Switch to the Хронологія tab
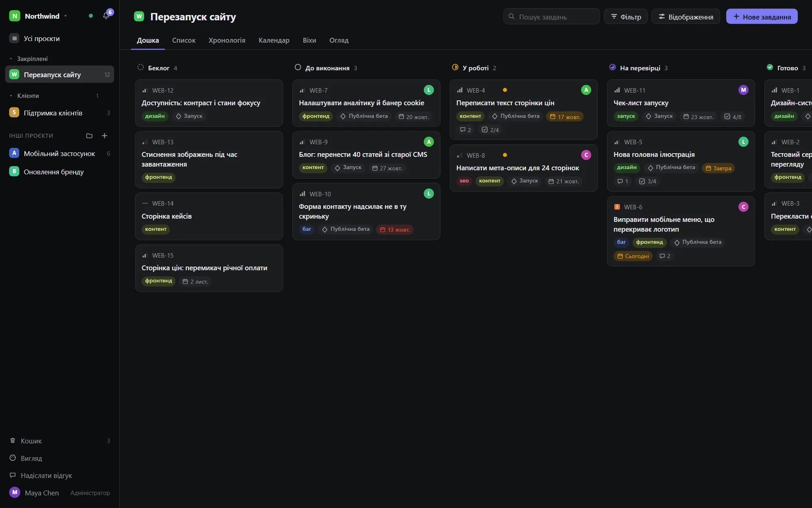812x508 pixels. point(227,40)
